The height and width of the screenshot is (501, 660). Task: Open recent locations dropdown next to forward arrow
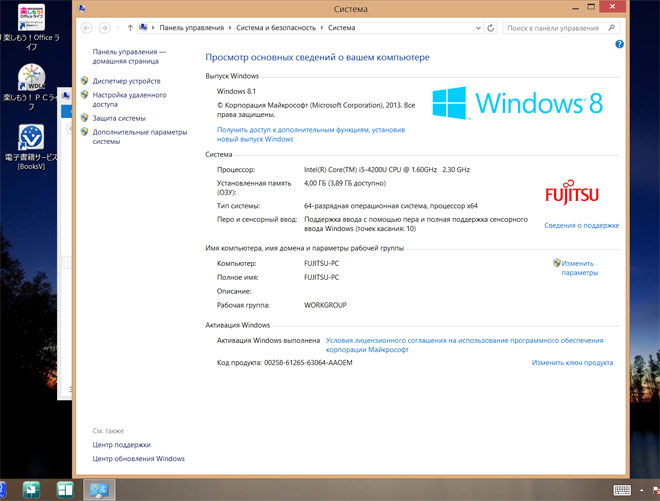pos(118,28)
